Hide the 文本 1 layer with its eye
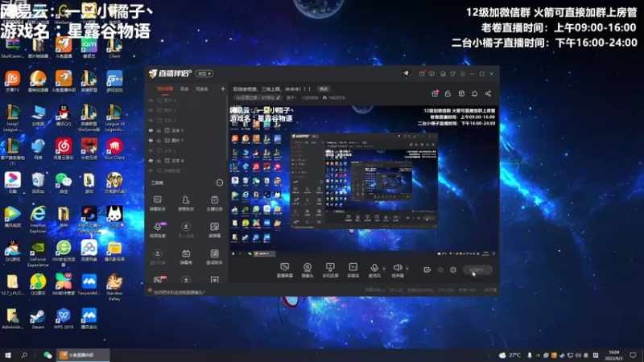 pos(151,130)
